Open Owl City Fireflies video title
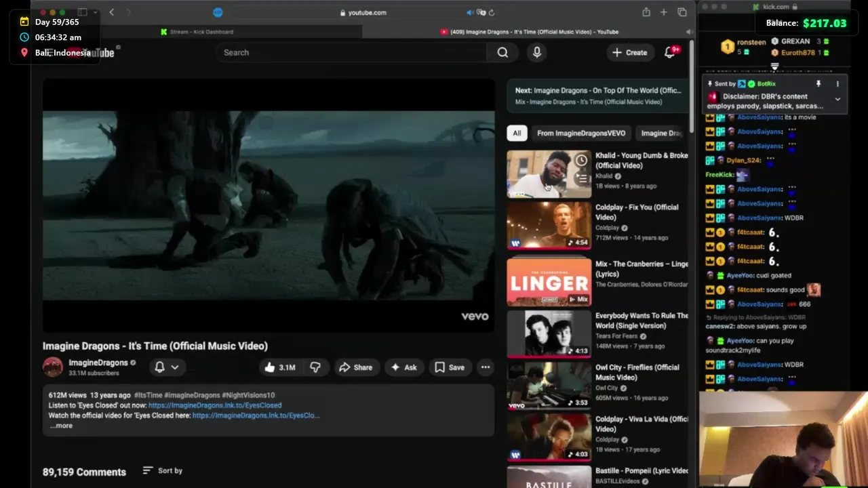This screenshot has height=488, width=868. pos(637,372)
